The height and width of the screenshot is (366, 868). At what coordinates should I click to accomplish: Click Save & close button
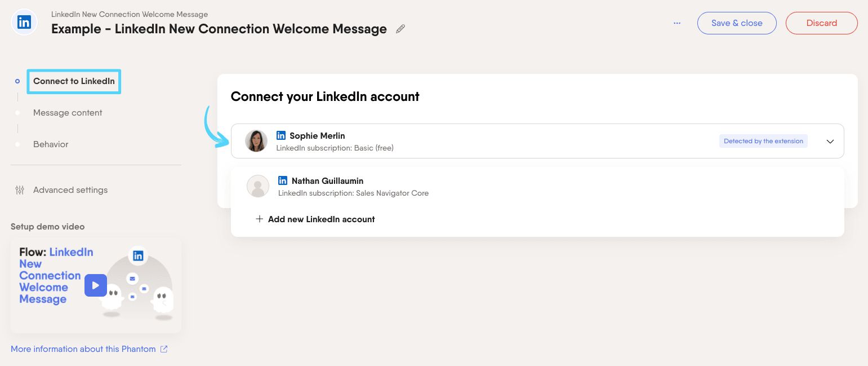737,23
